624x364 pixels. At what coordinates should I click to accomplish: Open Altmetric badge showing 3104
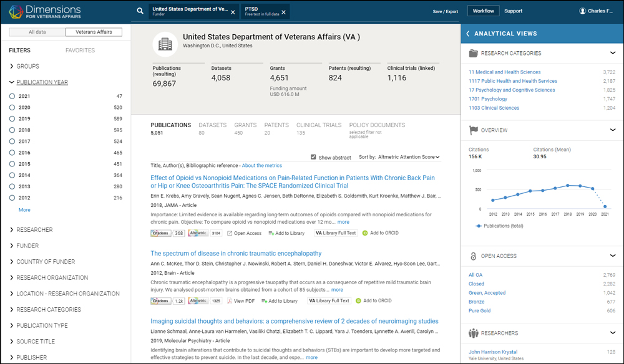pos(205,233)
